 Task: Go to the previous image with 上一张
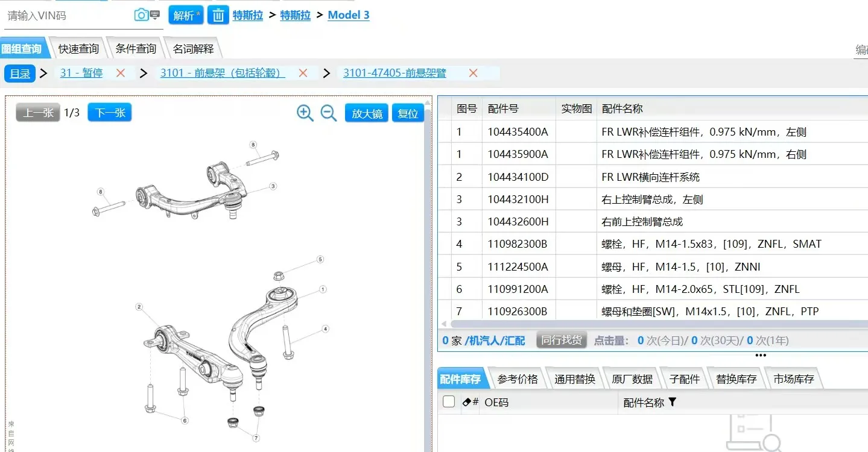pos(38,113)
